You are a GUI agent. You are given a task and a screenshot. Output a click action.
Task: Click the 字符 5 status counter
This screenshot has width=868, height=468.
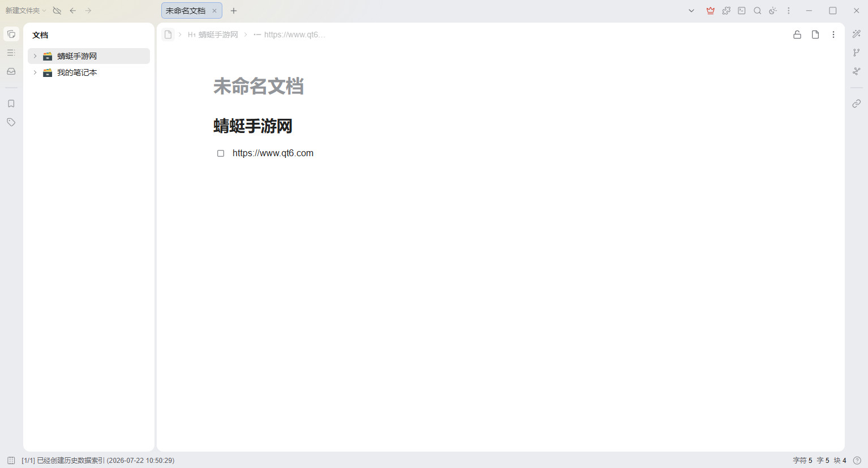pyautogui.click(x=802, y=461)
